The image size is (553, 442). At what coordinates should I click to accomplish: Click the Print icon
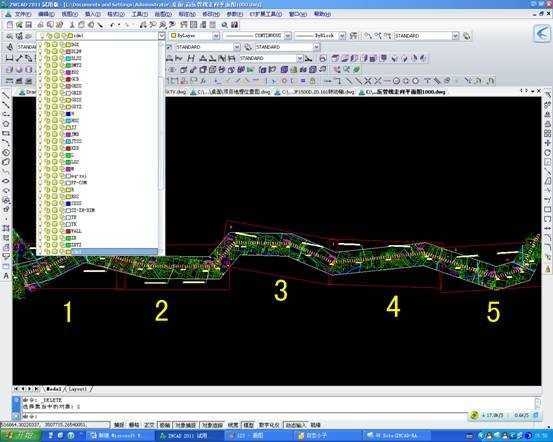tap(41, 25)
